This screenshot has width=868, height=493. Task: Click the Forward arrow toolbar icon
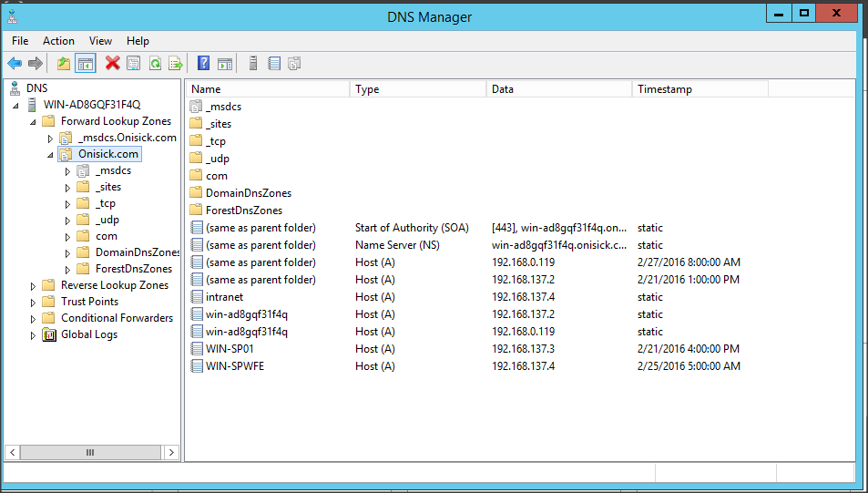pos(36,64)
